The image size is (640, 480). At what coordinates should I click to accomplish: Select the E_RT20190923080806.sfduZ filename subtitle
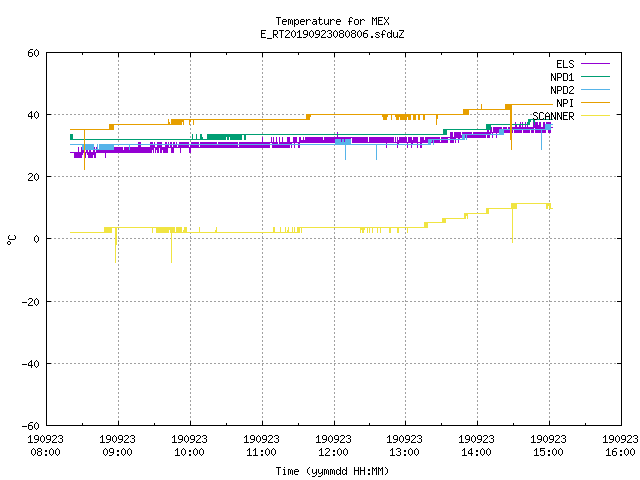(x=332, y=34)
